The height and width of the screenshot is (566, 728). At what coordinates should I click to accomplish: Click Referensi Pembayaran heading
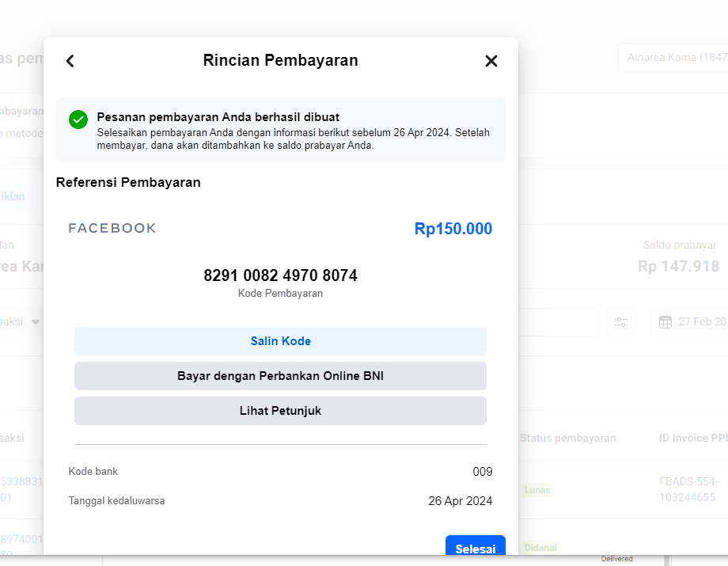pos(128,183)
